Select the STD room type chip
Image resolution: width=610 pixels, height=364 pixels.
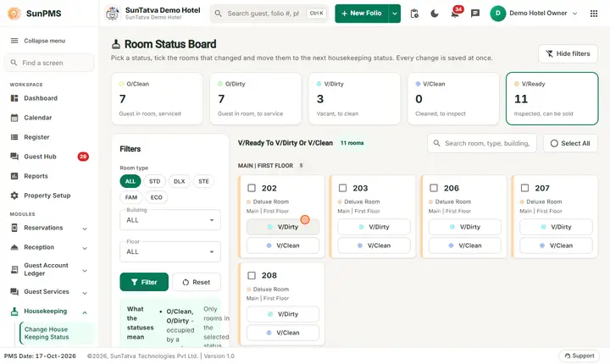[154, 182]
